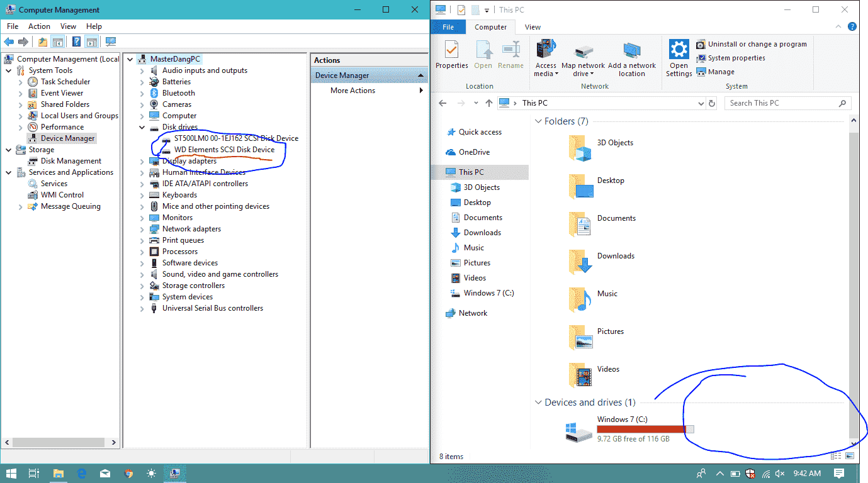Select Event Viewer in the console tree
Viewport: 868px width, 483px height.
coord(62,93)
